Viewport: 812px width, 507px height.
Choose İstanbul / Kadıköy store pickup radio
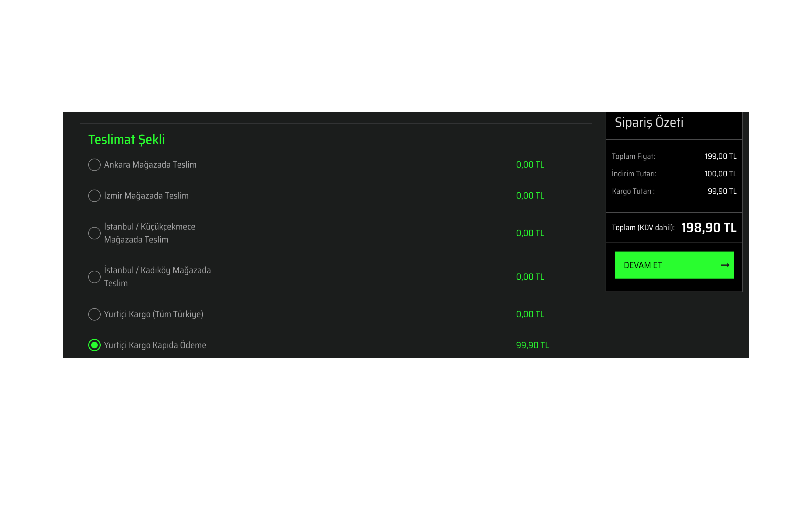[x=94, y=277]
